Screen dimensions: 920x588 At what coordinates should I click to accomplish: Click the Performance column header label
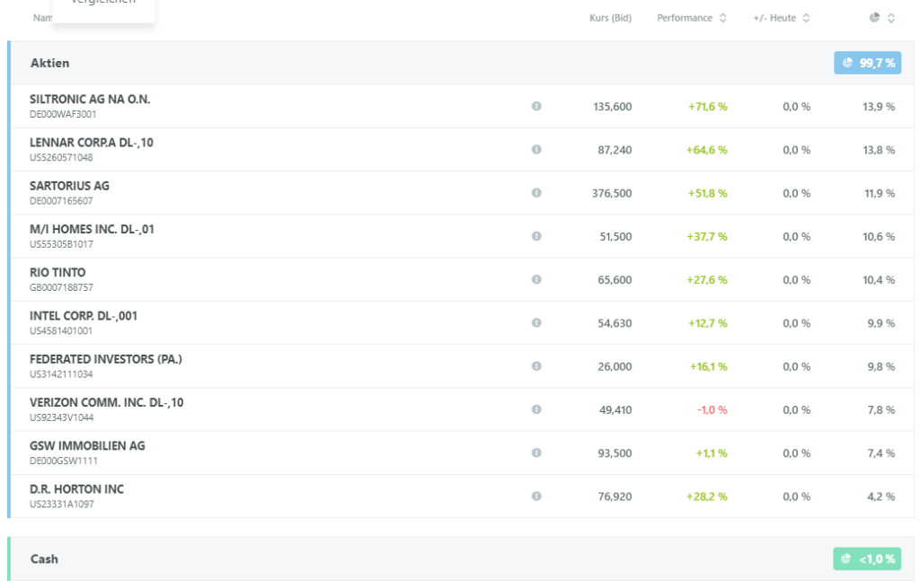tap(684, 18)
